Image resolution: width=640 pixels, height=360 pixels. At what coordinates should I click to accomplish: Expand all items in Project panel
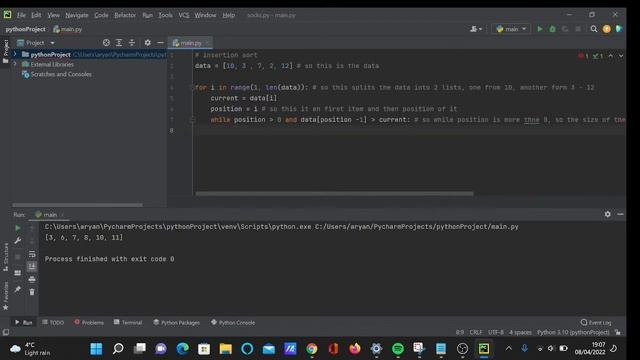click(x=119, y=42)
